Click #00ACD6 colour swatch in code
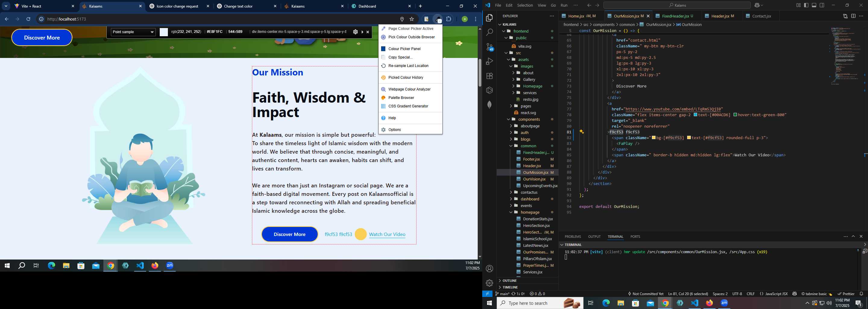Image resolution: width=868 pixels, height=309 pixels. coord(696,115)
